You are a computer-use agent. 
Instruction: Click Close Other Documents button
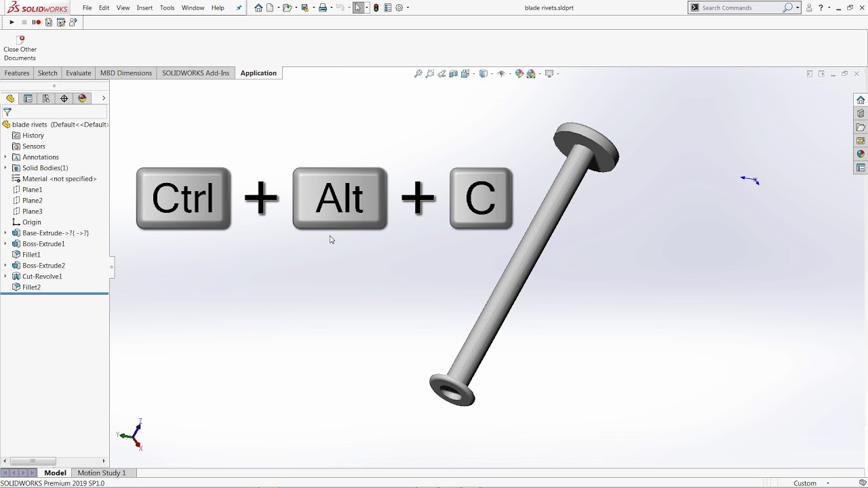(20, 49)
